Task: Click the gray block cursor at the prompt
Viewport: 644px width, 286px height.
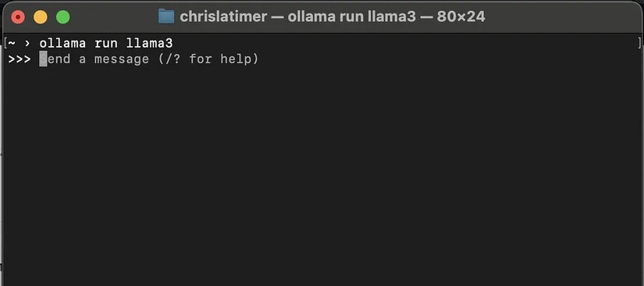Action: point(43,59)
